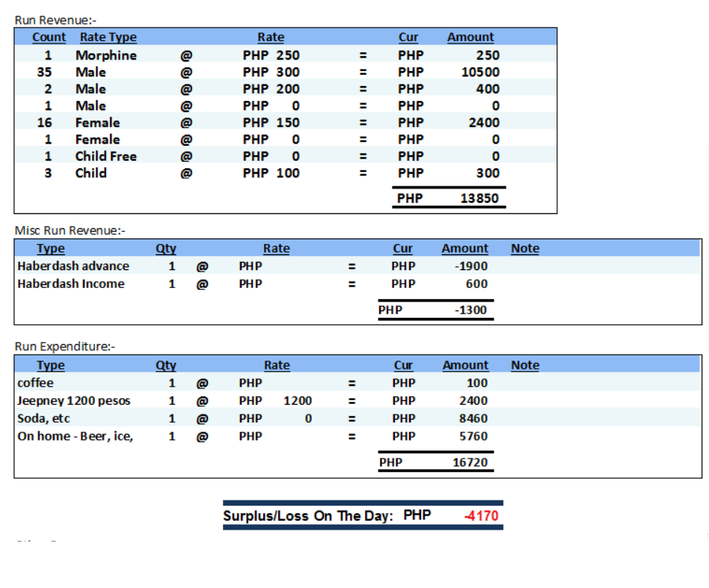Select the red -4170 loss value
Screen dimensions: 709x588
click(481, 516)
